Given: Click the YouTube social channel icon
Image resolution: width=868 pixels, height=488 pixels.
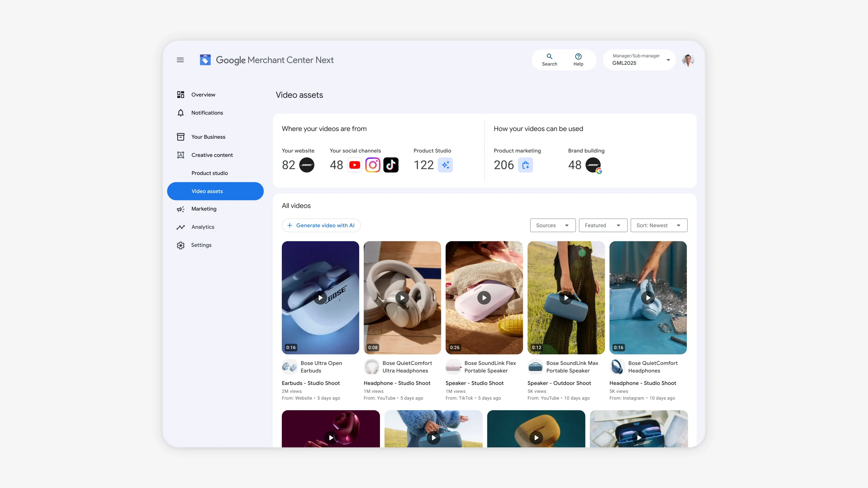Looking at the screenshot, I should [x=354, y=165].
